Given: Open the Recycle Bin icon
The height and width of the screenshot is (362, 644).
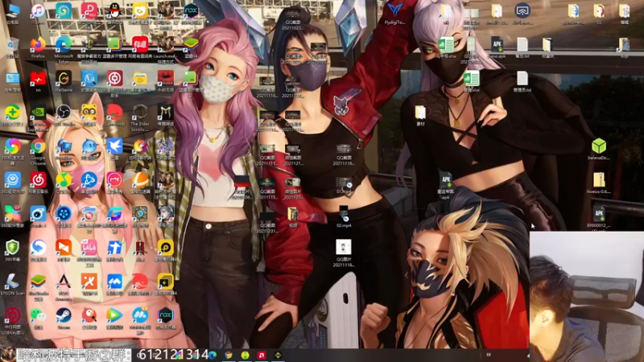Looking at the screenshot, I should tap(12, 47).
